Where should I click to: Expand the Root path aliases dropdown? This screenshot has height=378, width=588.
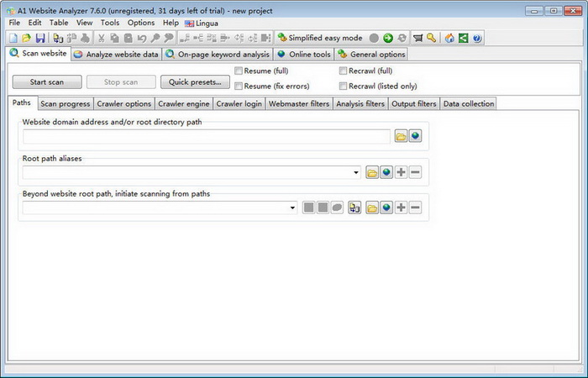coord(356,172)
